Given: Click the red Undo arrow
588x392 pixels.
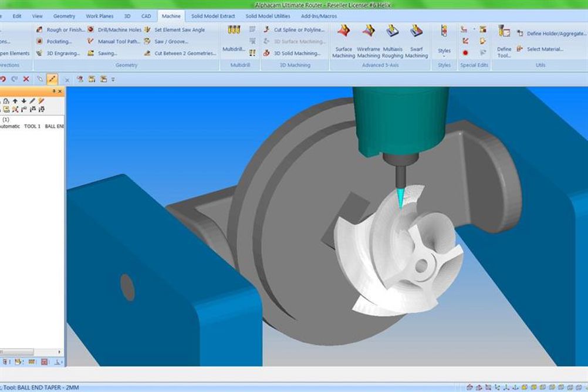Looking at the screenshot, I should pyautogui.click(x=4, y=79).
